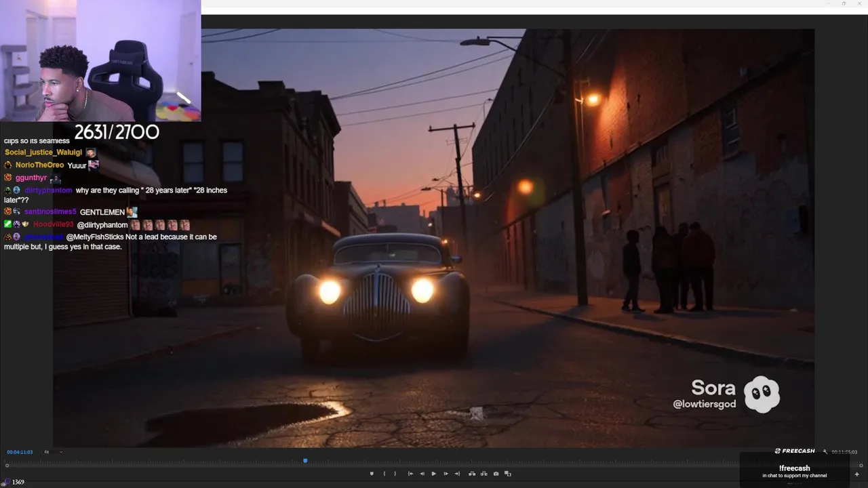Click the username Social_justice_Waluigi in chat
Image resolution: width=868 pixels, height=488 pixels.
(x=43, y=152)
